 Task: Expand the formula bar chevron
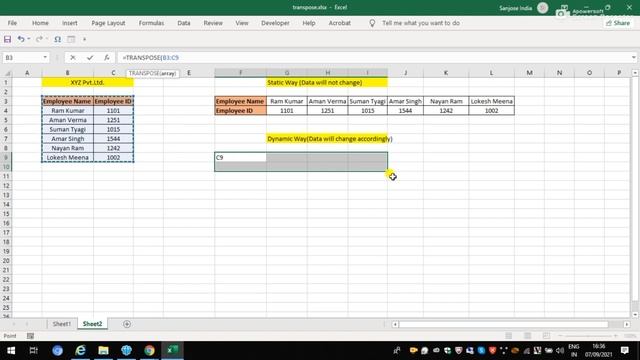[x=633, y=58]
